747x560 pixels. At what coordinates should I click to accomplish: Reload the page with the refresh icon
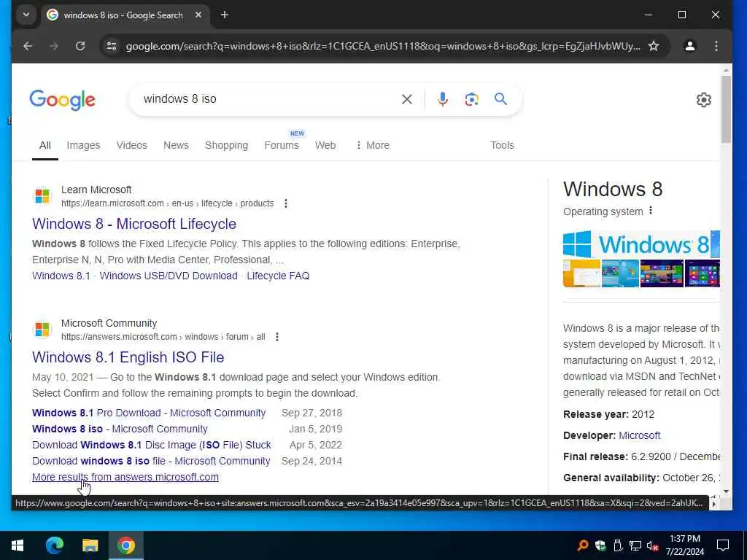pos(80,46)
